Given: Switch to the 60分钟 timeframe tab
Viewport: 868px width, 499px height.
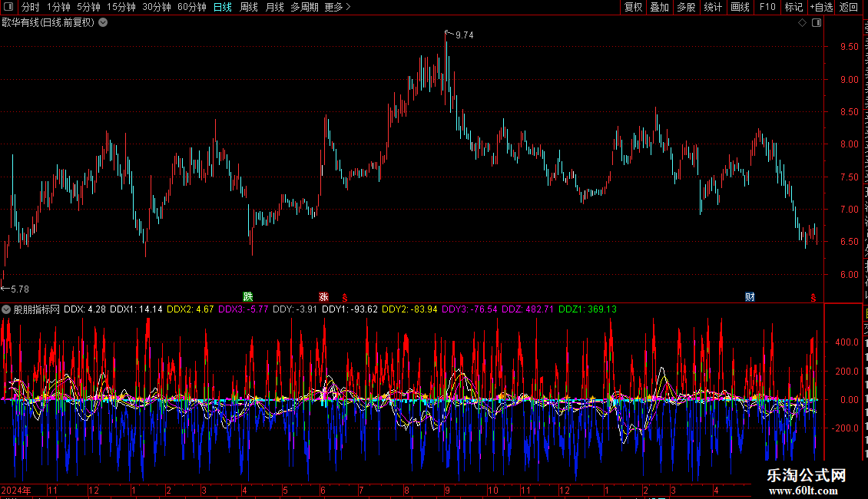Looking at the screenshot, I should click(x=191, y=7).
